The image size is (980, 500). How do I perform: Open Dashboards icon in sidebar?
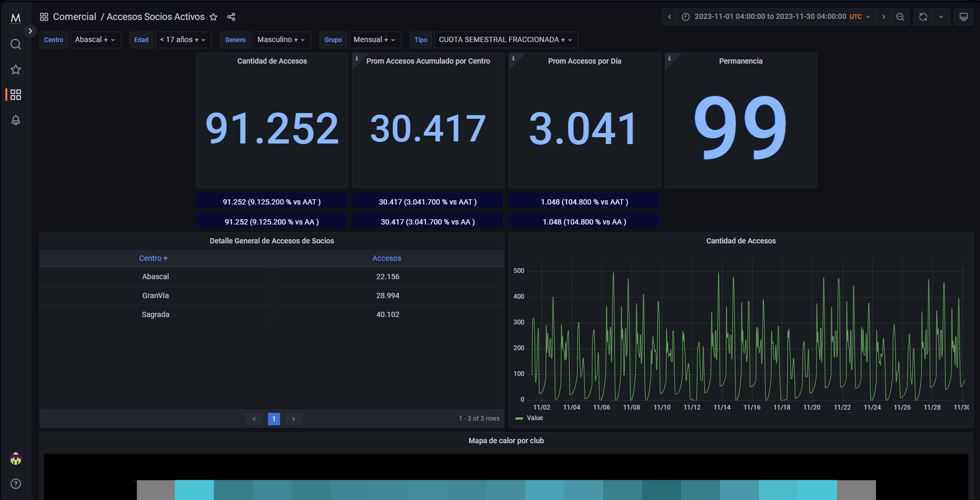(16, 95)
